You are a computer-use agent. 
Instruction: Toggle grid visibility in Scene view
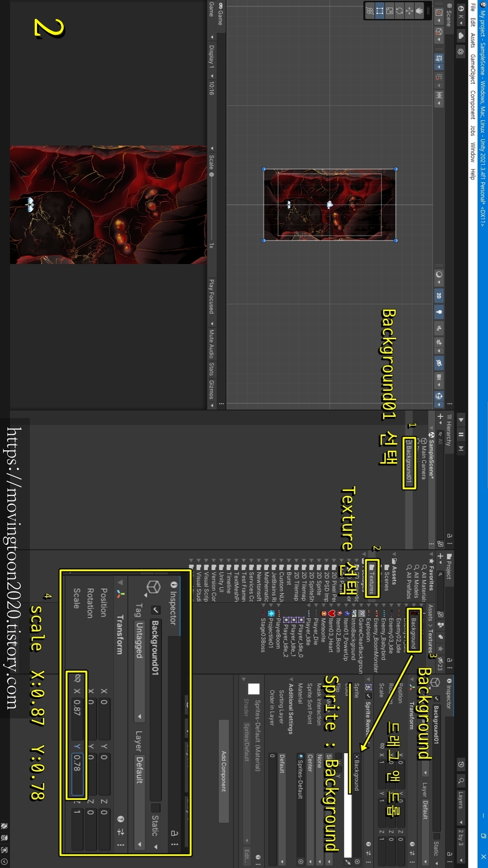(439, 58)
